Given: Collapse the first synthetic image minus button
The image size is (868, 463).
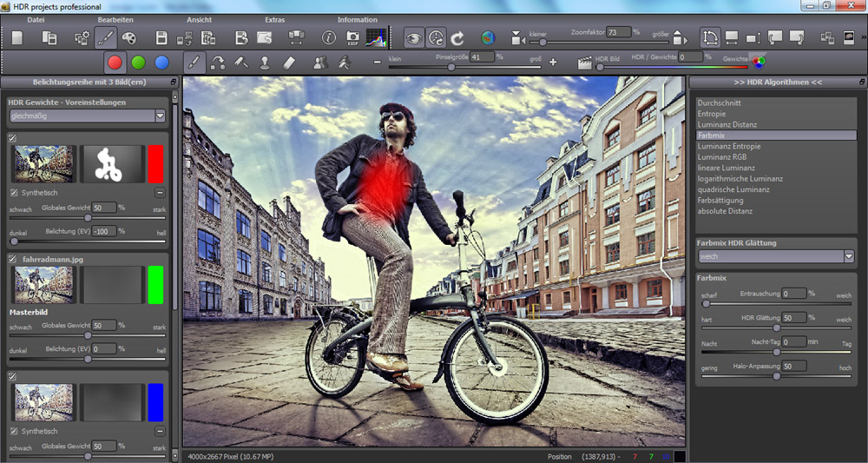Looking at the screenshot, I should click(160, 192).
